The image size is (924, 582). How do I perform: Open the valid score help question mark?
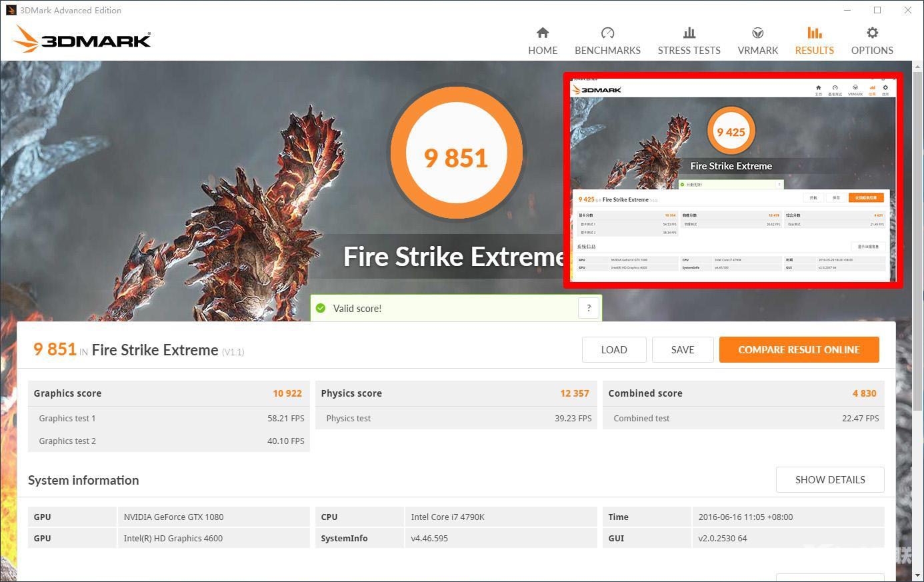pos(589,308)
